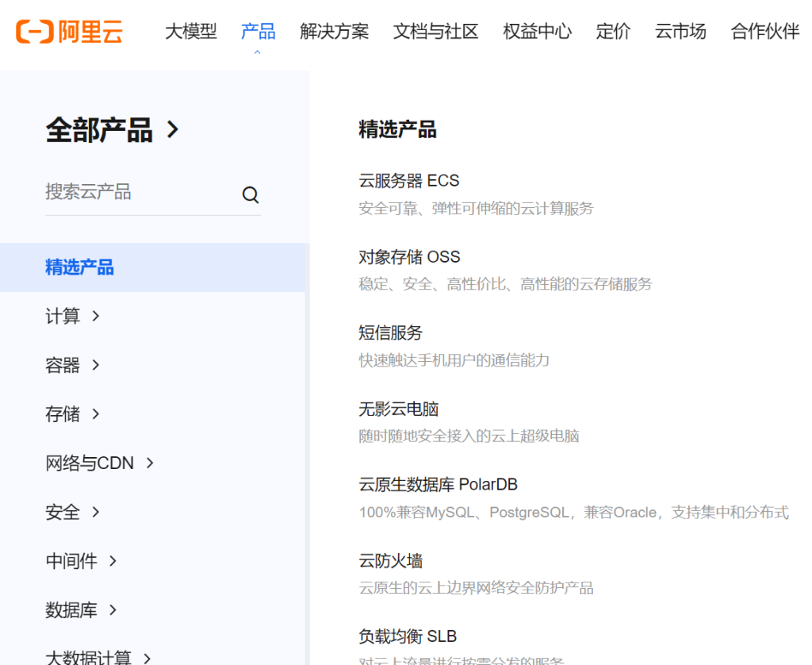Go to 权益中心
This screenshot has height=665, width=812.
click(537, 32)
